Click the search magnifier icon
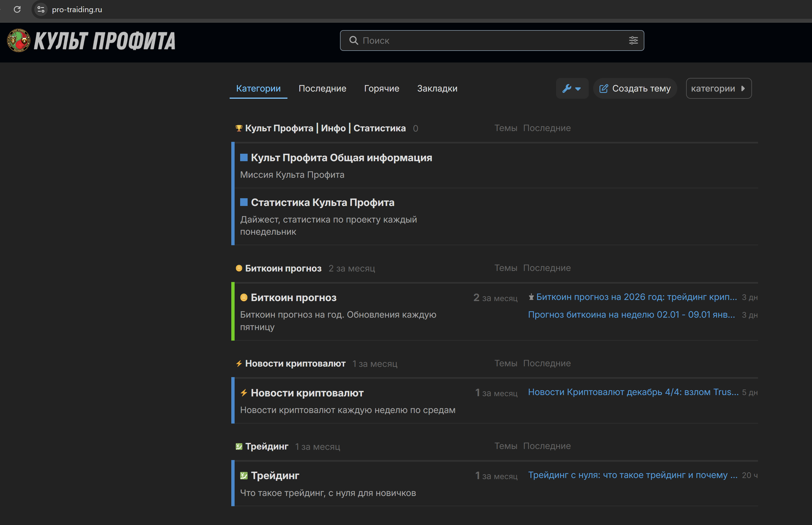812x525 pixels. coord(354,41)
